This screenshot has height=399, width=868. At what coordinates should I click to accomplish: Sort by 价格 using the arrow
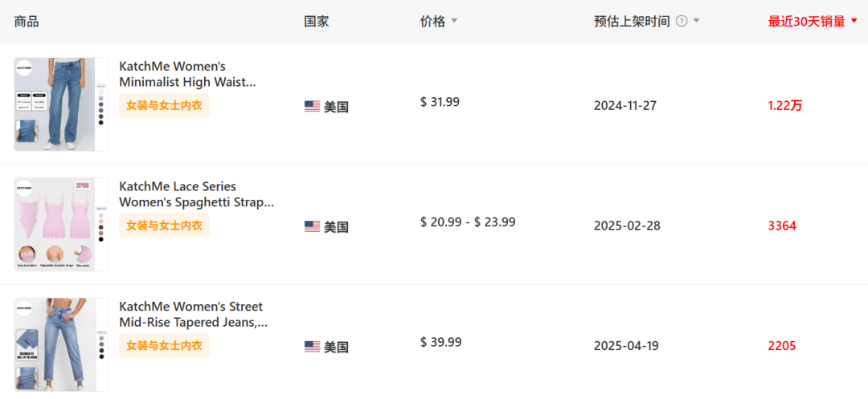coord(454,22)
